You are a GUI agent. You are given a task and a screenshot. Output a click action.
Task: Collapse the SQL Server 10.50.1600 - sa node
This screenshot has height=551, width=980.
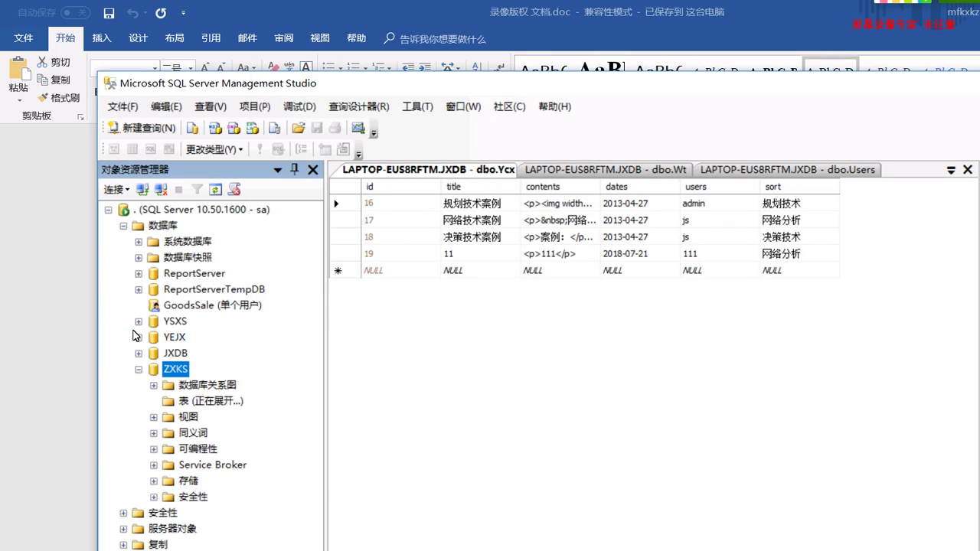[x=108, y=210]
